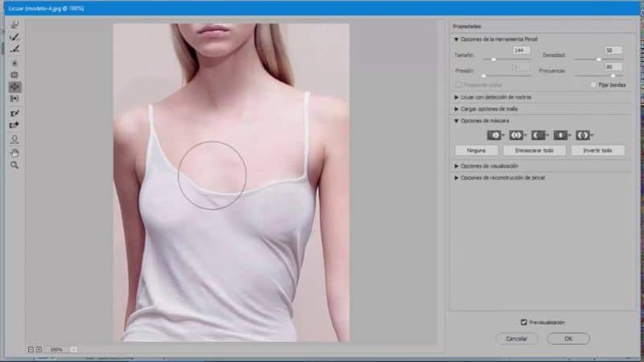Toggle the stylus pressure checkbox
Image resolution: width=644 pixels, height=362 pixels.
coord(459,85)
